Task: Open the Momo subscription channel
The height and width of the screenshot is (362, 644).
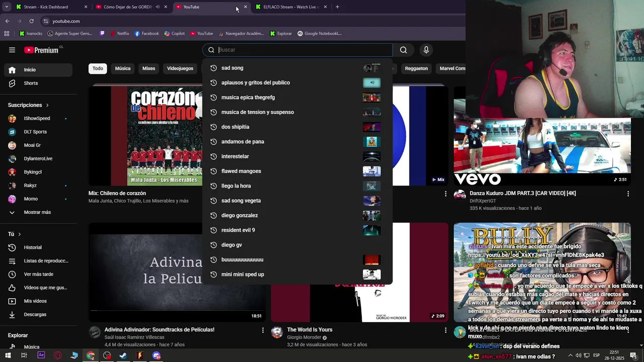Action: 38,199
